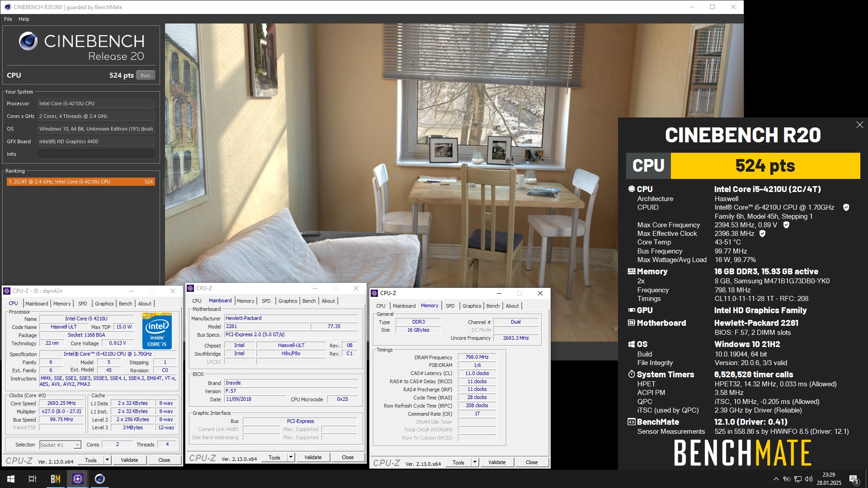
Task: Click Tools button in CPU-Z dqm42n window
Action: pos(91,460)
